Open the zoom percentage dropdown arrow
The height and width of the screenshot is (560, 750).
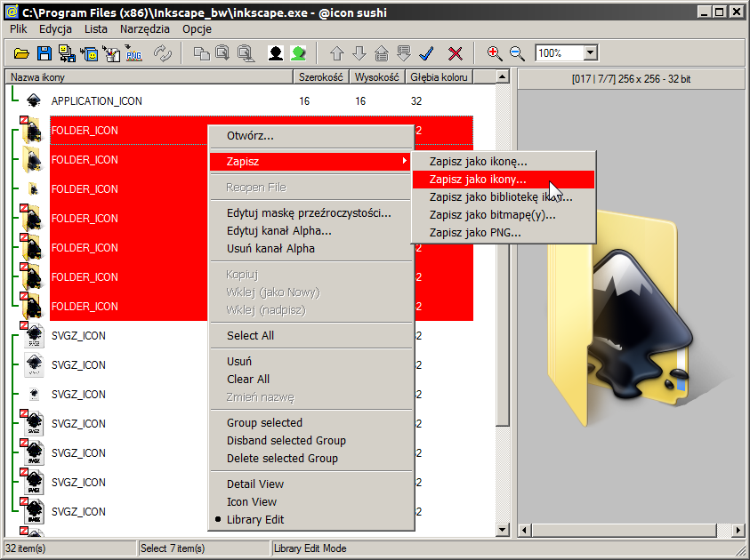(591, 53)
